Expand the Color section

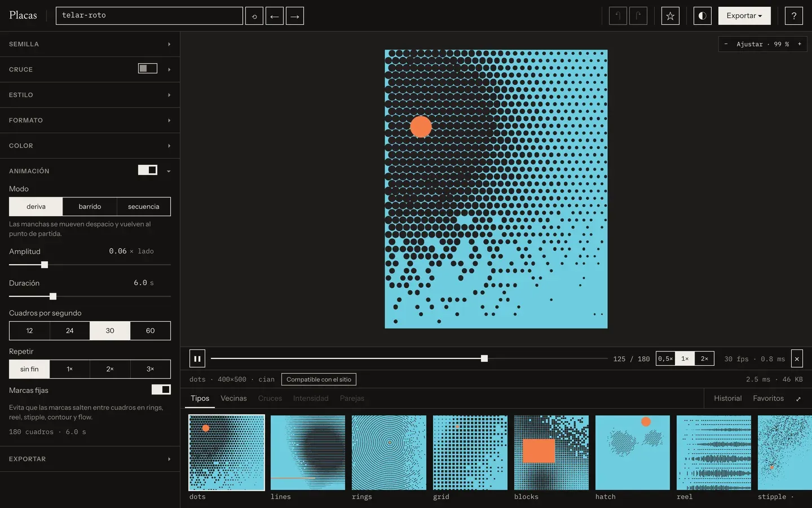pos(90,146)
